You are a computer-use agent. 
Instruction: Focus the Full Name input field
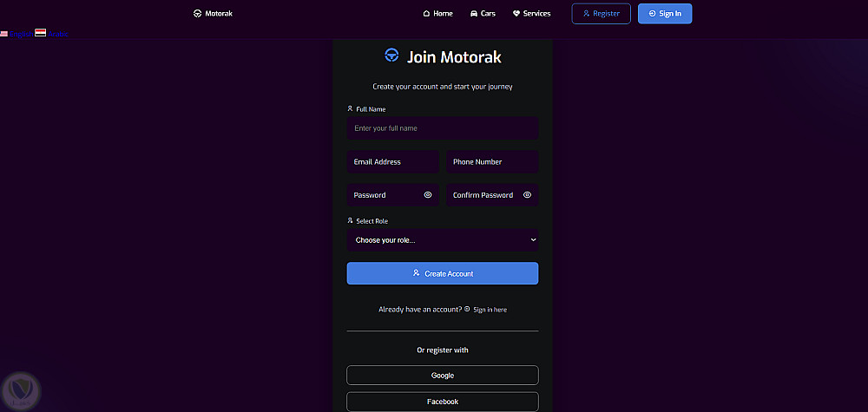pos(443,128)
